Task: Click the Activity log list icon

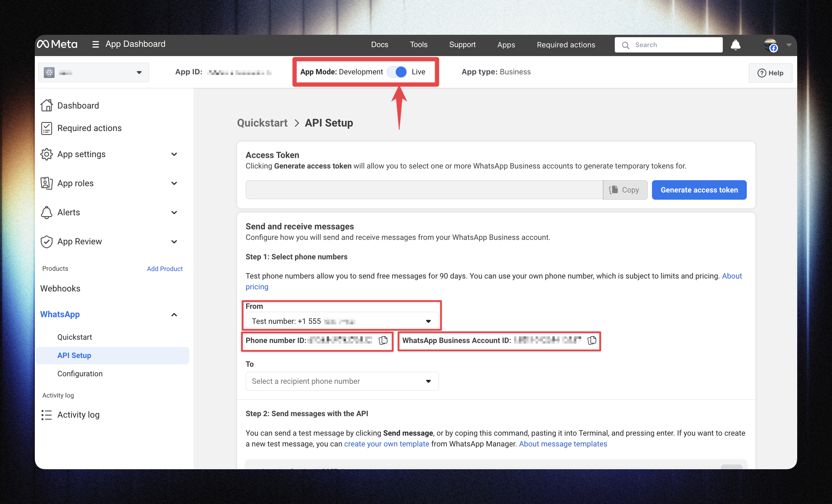Action: 47,415
